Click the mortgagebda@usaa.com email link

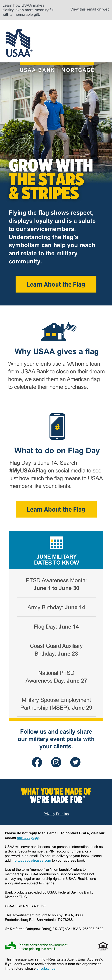point(31,860)
